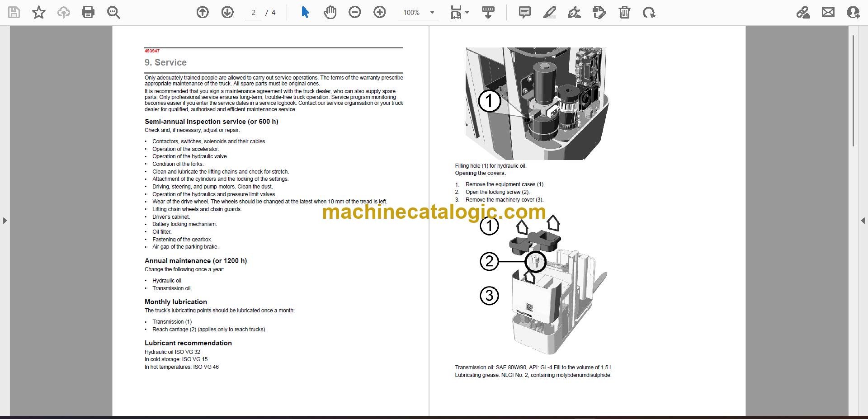Click the Save file icon
This screenshot has width=868, height=419.
pyautogui.click(x=14, y=12)
